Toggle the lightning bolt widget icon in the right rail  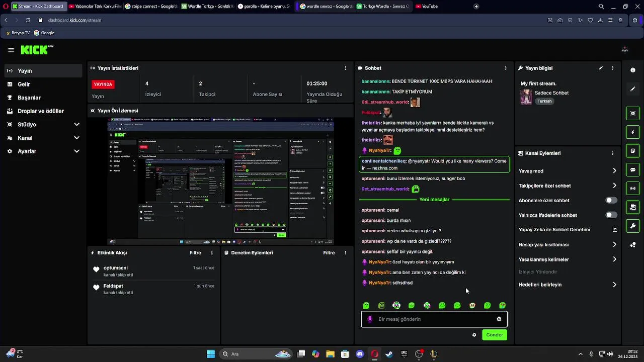(x=633, y=132)
